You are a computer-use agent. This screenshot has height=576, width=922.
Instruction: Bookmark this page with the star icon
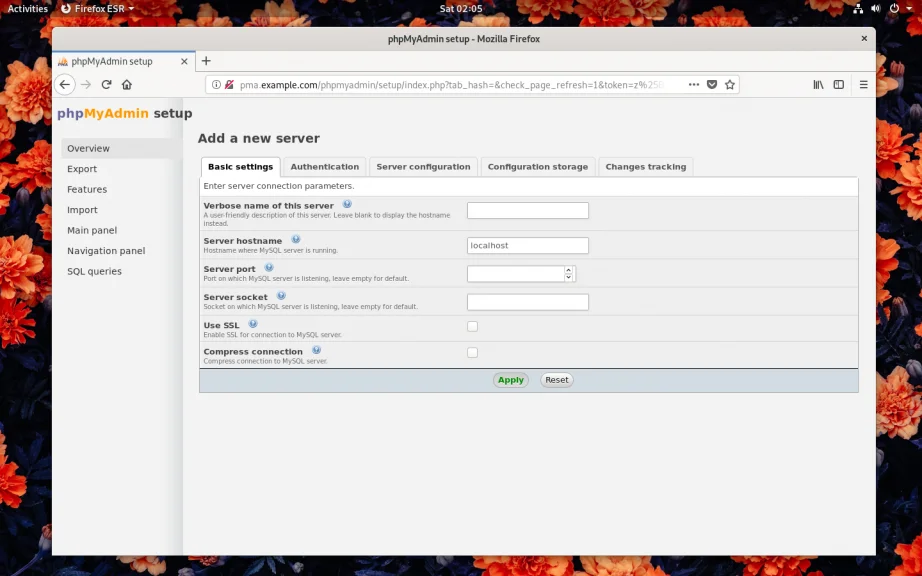[x=730, y=85]
